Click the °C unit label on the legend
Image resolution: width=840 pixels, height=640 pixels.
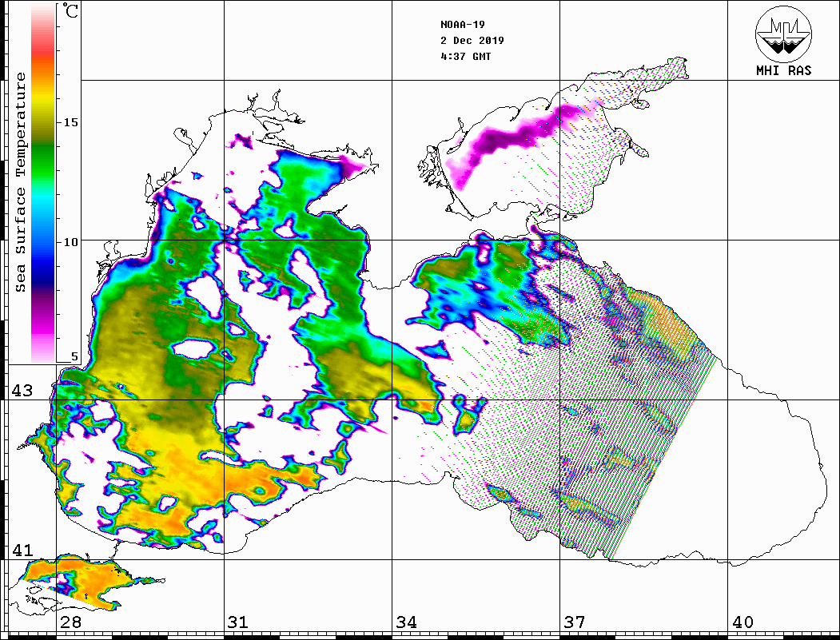pos(70,10)
